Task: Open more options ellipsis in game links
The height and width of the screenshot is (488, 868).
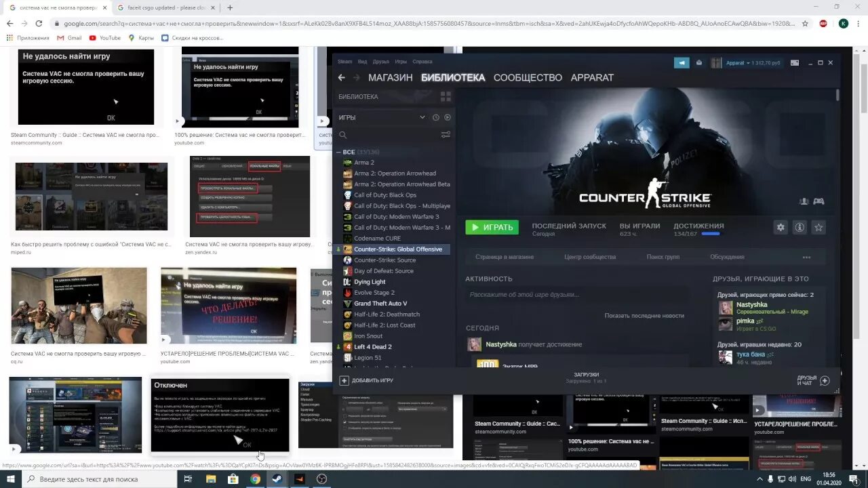Action: pos(806,258)
